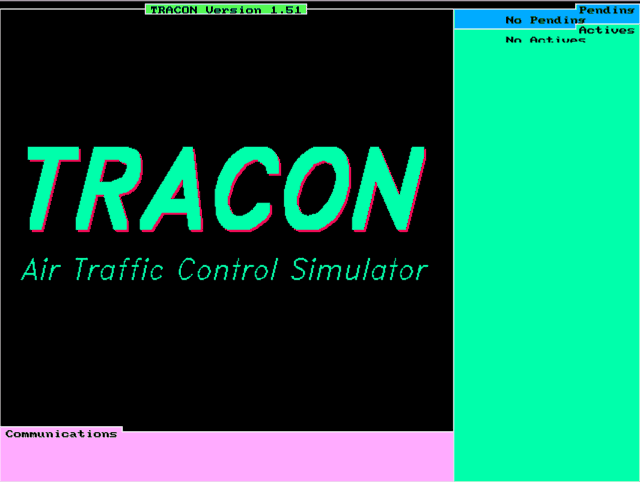Viewport: 640px width, 482px height.
Task: Select the Actives panel header
Action: pos(607,30)
